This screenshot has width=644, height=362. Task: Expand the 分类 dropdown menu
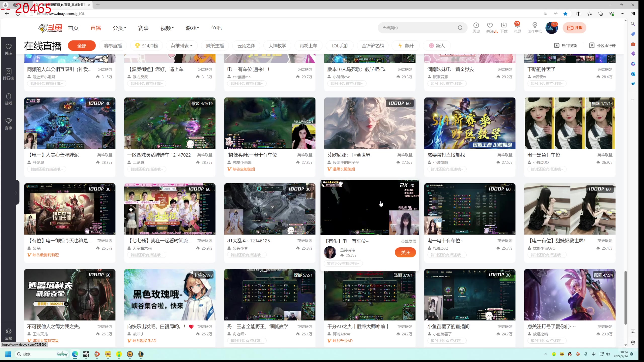point(119,28)
